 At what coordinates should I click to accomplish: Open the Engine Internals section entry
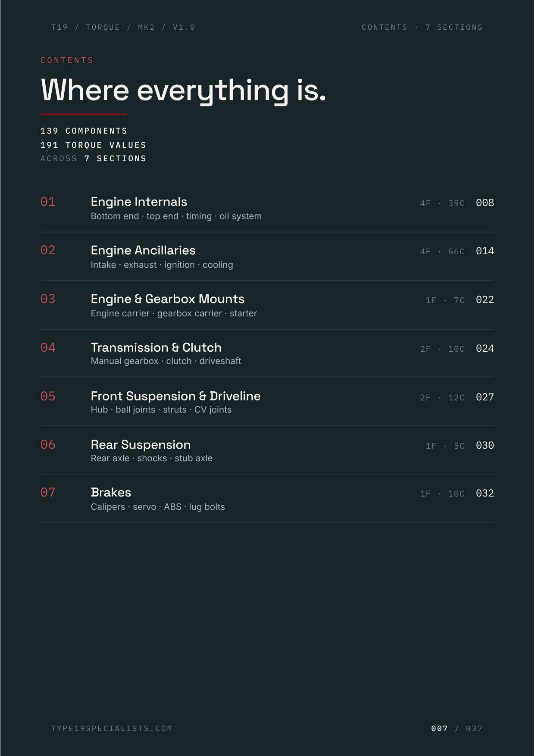tap(267, 208)
